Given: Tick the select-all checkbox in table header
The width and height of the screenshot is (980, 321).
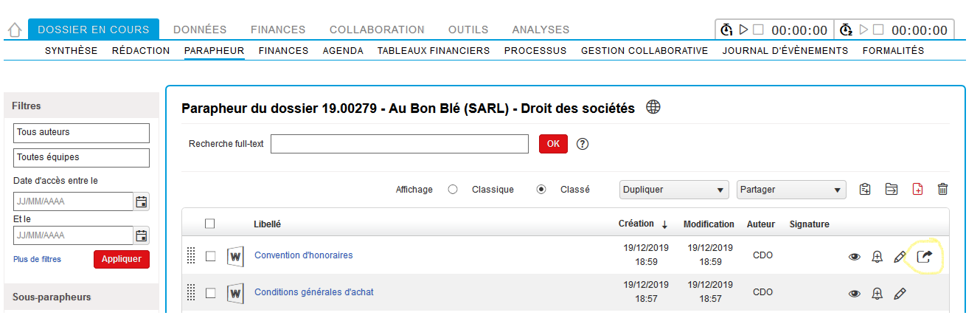Looking at the screenshot, I should (x=210, y=224).
